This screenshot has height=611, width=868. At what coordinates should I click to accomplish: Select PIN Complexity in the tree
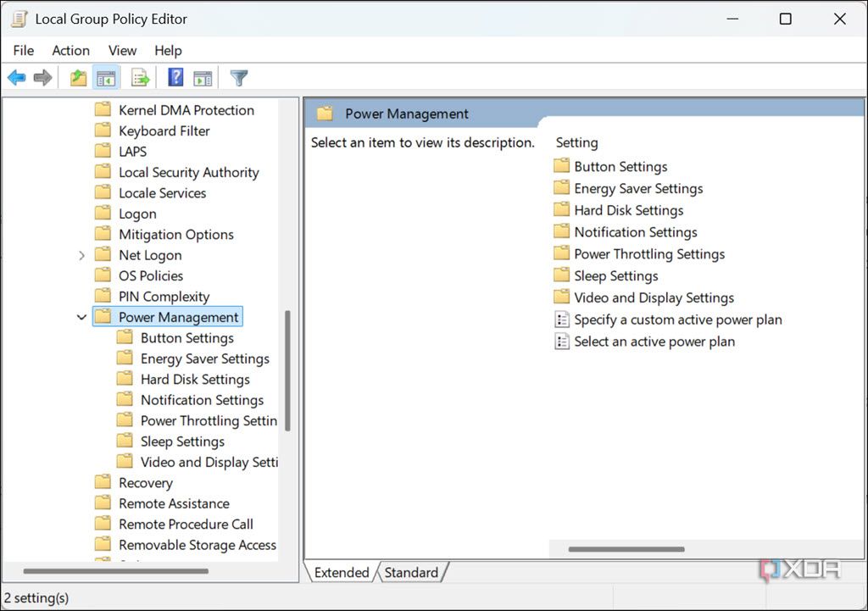164,297
